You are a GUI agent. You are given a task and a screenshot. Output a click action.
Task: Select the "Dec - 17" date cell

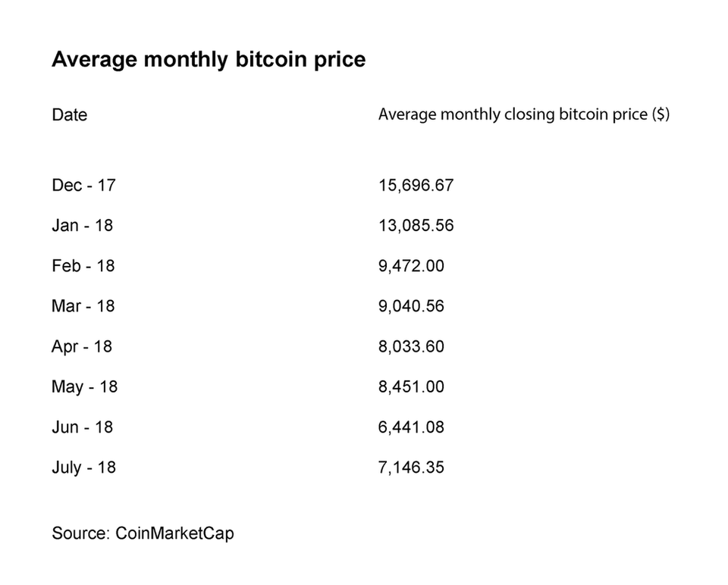84,185
